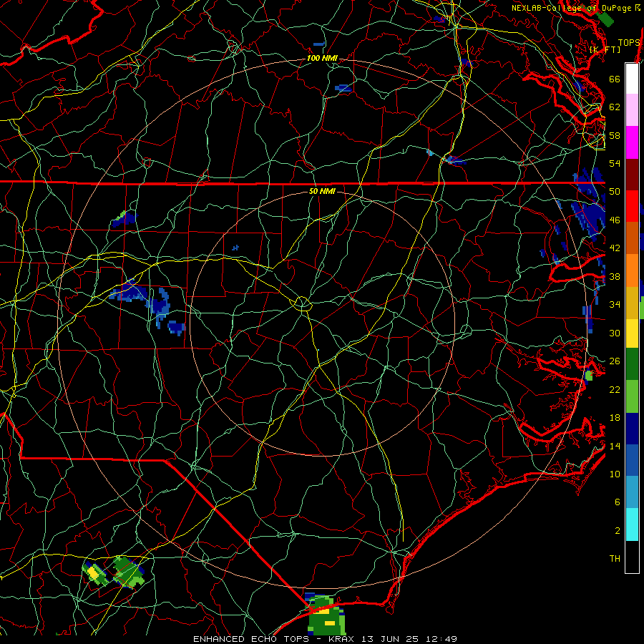Click the 54 legend value

tap(615, 163)
